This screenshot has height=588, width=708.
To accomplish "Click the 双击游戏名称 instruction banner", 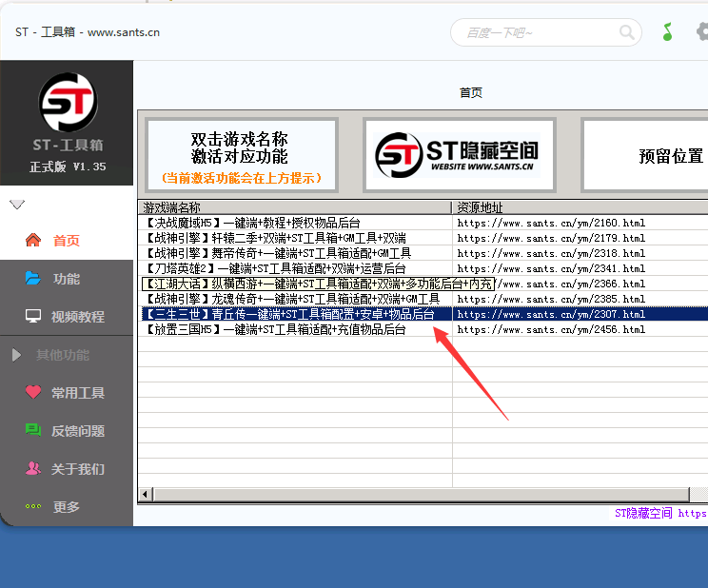I will click(x=241, y=155).
